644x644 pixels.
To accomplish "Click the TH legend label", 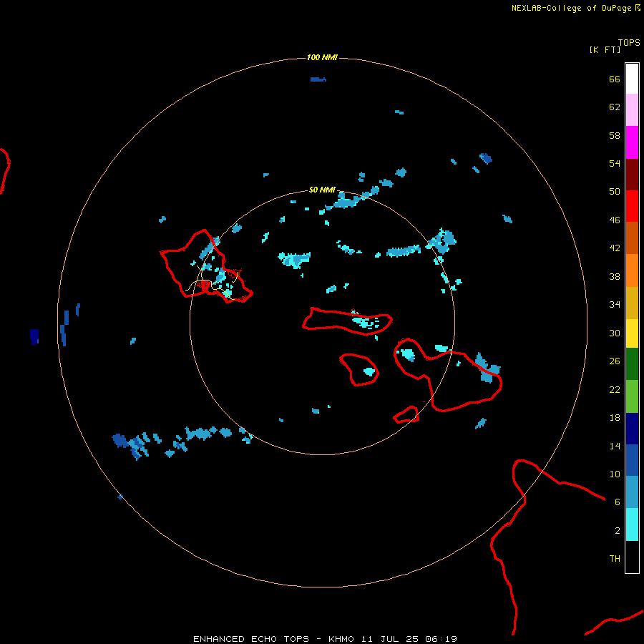I will 615,559.
